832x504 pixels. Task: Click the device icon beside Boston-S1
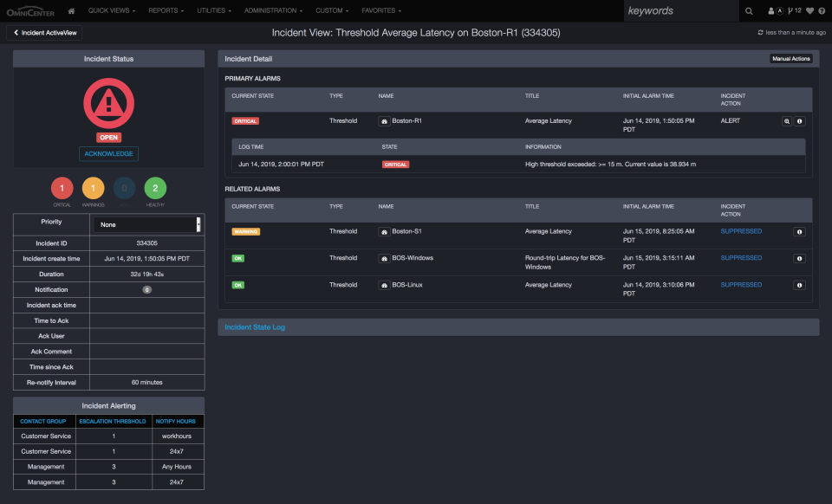(384, 231)
